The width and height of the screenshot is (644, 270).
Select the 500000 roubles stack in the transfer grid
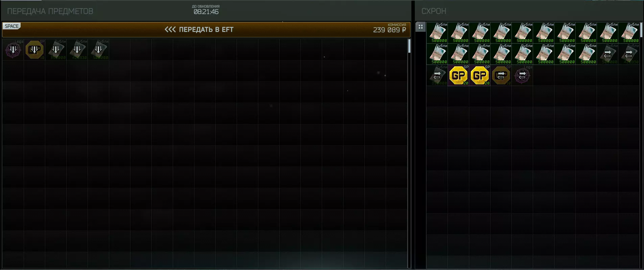[x=98, y=50]
